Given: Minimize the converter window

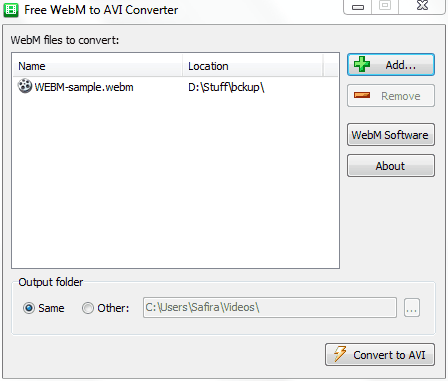Looking at the screenshot, I should 358,7.
